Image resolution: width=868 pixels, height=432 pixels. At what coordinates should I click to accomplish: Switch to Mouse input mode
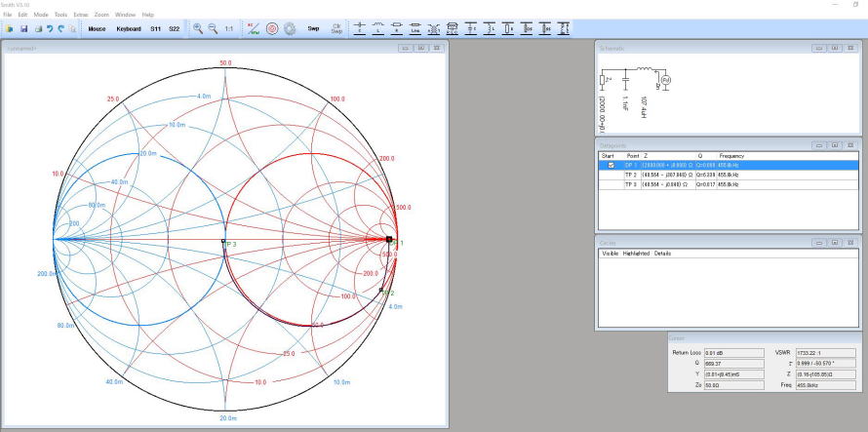[97, 29]
